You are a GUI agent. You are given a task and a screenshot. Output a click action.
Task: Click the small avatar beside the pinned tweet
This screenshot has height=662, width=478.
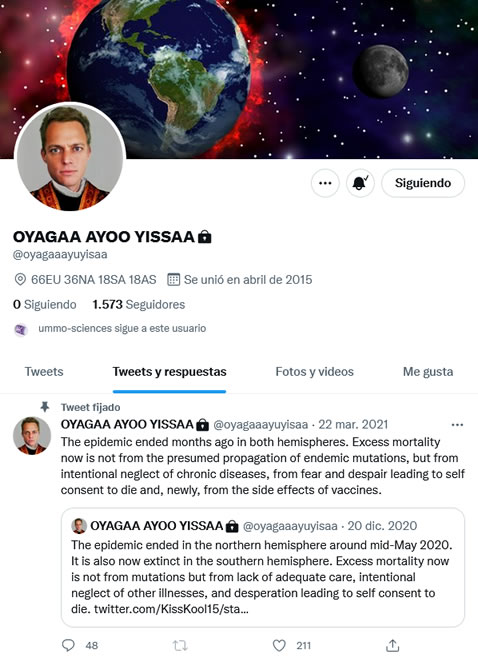coord(32,436)
